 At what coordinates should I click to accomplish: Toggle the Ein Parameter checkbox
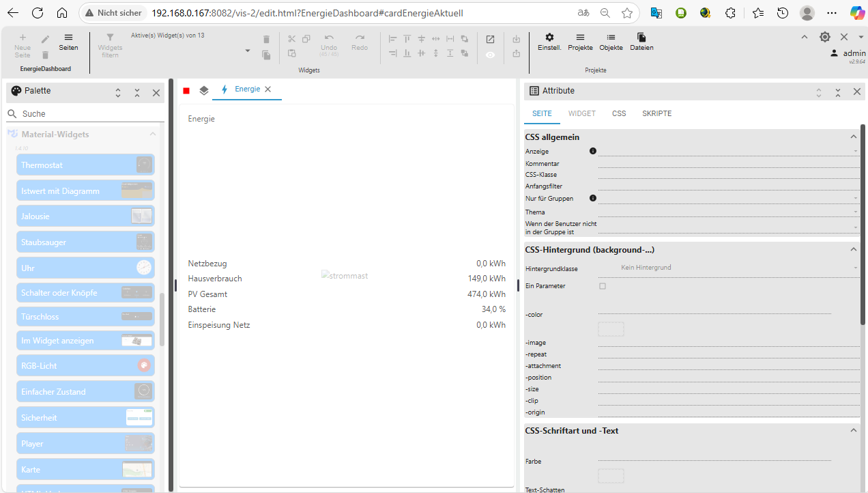click(x=603, y=286)
